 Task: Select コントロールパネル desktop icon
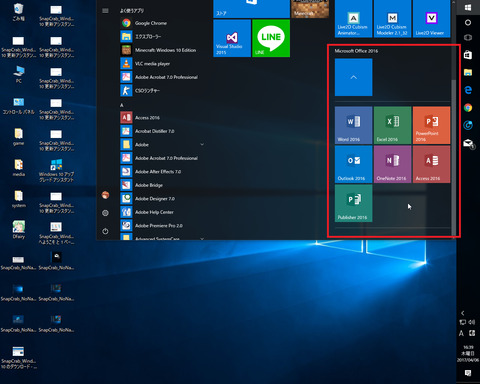(19, 105)
